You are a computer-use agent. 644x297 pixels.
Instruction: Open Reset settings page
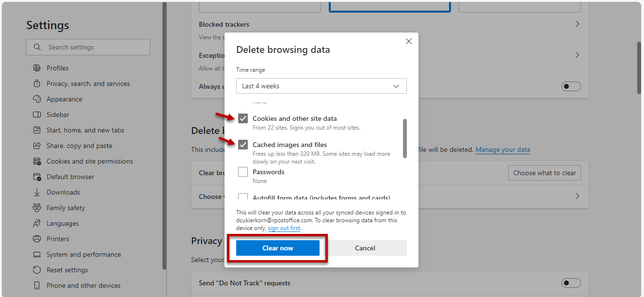coord(67,270)
